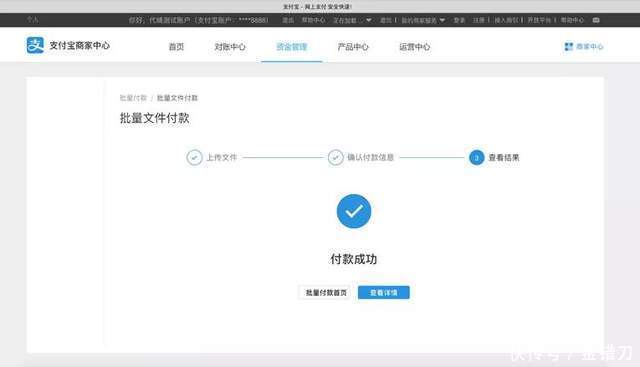This screenshot has height=367, width=640.
Task: Click the Alipay logo icon
Action: tap(35, 45)
